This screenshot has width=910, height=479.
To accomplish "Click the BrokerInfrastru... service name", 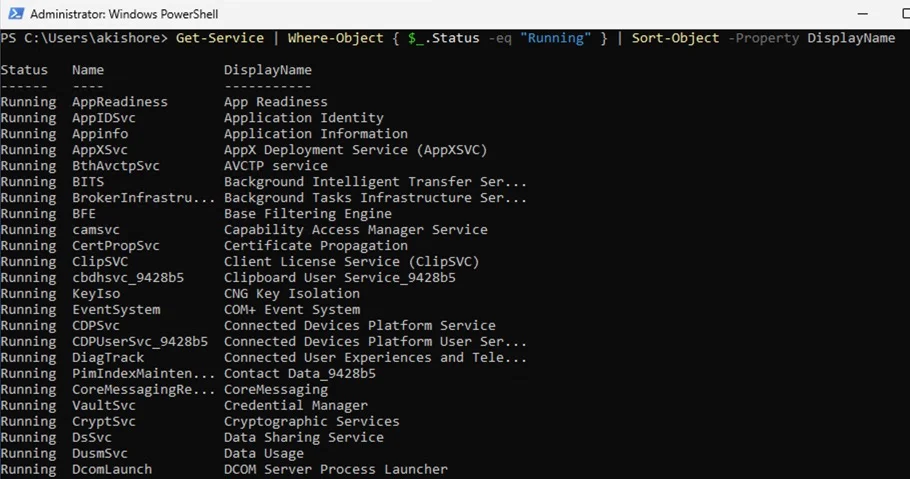I will click(143, 198).
